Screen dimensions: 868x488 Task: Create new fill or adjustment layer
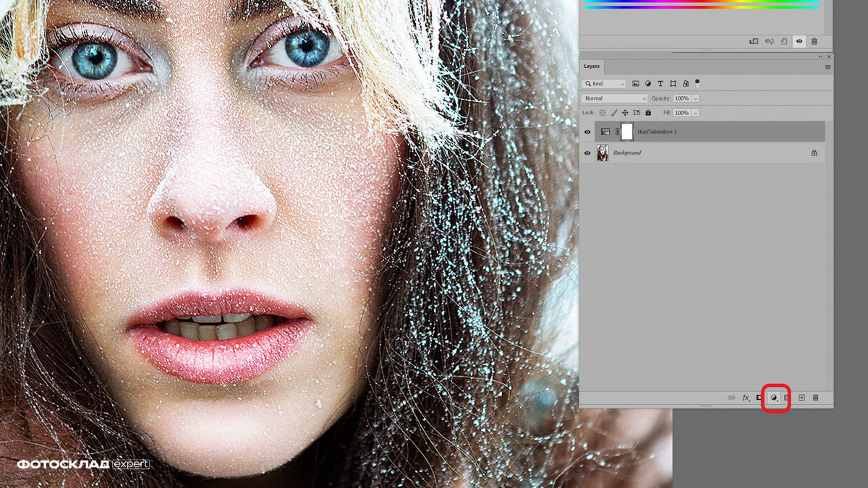(774, 398)
